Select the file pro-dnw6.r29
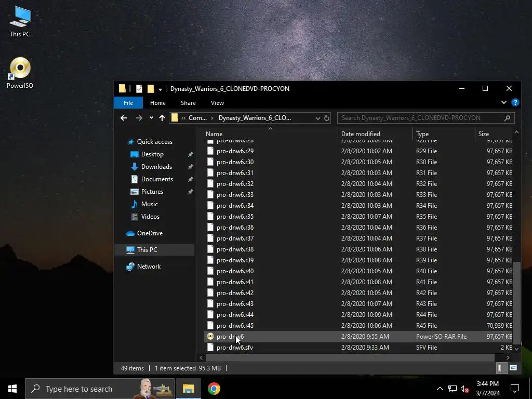The height and width of the screenshot is (399, 532). click(x=235, y=151)
